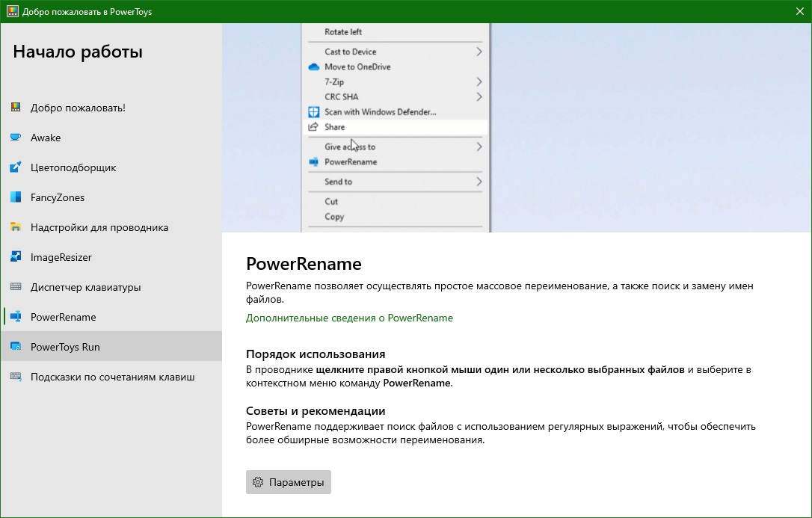Screen dimensions: 812x518
Task: Select the Awake coffee cup icon
Action: click(x=16, y=138)
